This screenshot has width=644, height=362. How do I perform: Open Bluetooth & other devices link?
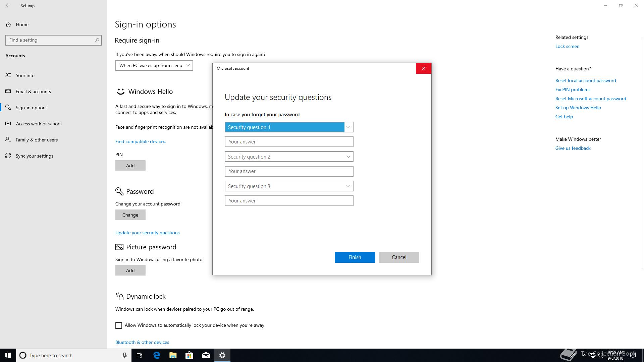coord(142,342)
